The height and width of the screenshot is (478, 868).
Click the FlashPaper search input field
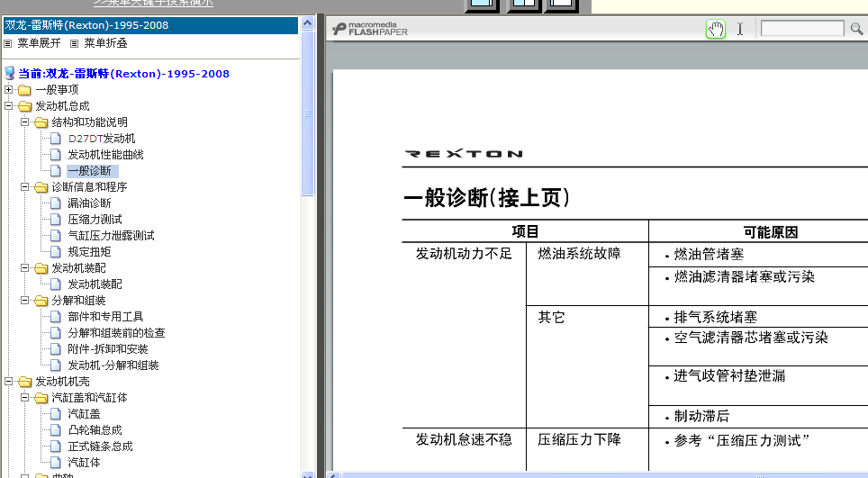click(x=802, y=28)
